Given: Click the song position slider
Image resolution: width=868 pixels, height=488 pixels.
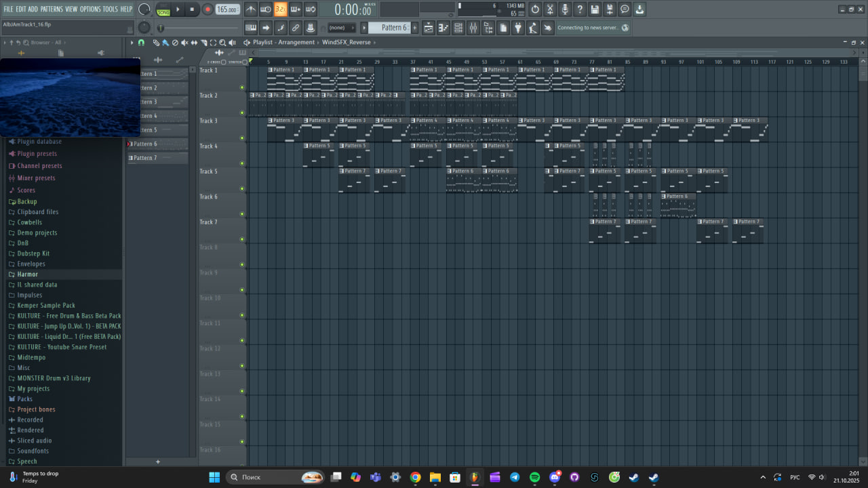Looking at the screenshot, I should click(198, 28).
